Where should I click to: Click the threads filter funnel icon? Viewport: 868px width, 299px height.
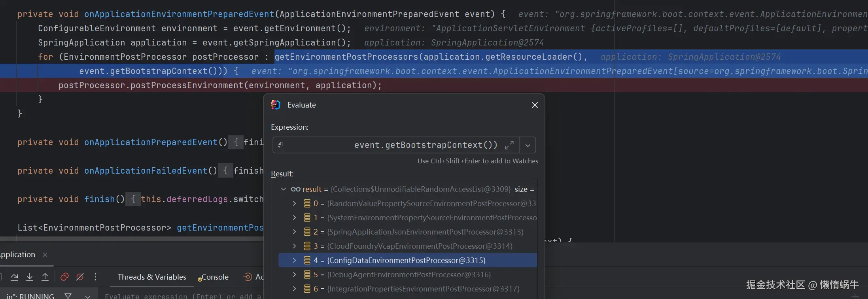coord(68,296)
